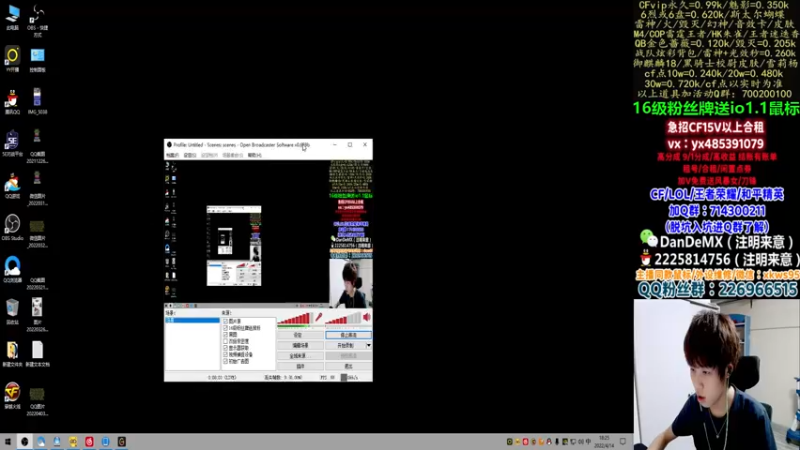Toggle the first source checkbox (图片源)
Image resolution: width=800 pixels, height=450 pixels.
click(225, 321)
